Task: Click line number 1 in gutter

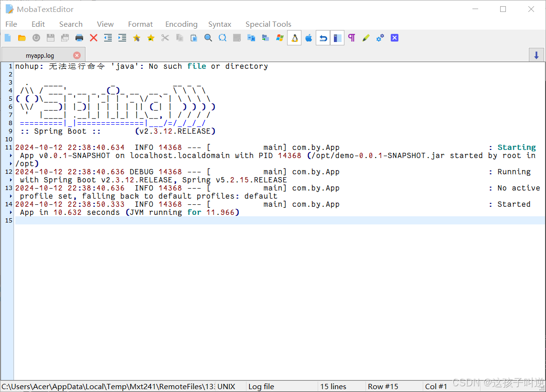Action: tap(11, 66)
